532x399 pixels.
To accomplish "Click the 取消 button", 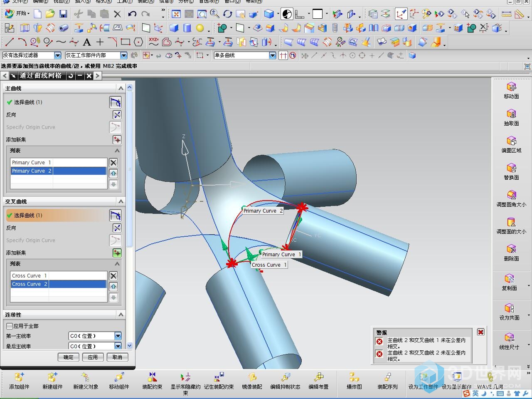I will tap(117, 357).
